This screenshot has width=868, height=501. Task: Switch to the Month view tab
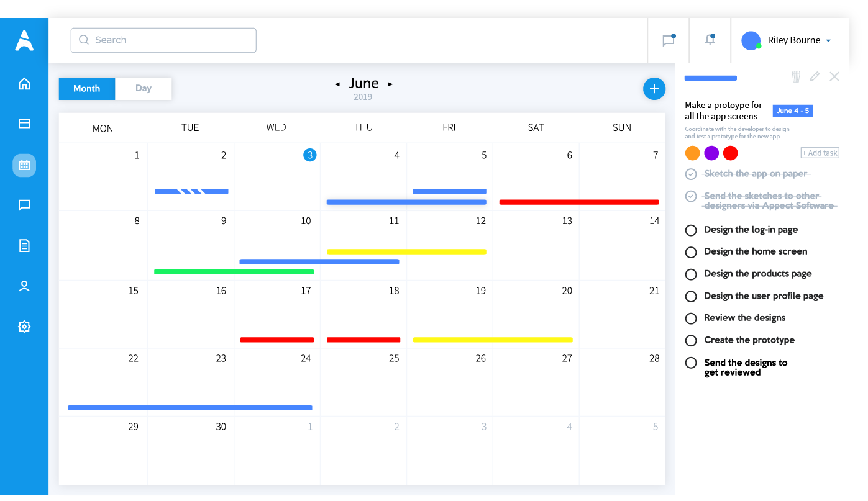[87, 89]
